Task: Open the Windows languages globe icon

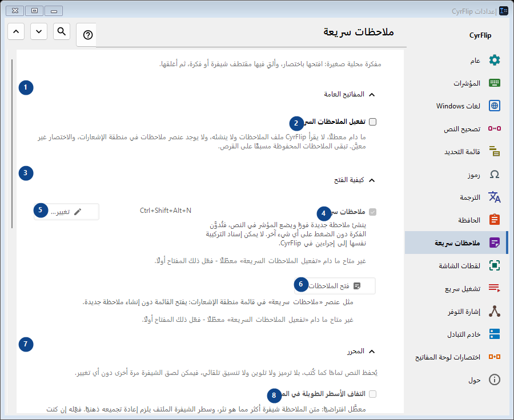Action: 495,106
